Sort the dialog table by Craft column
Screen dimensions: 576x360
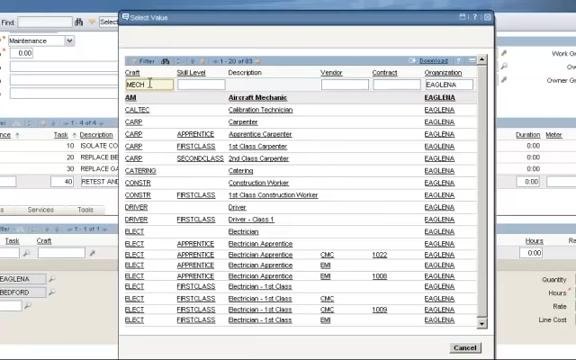point(132,73)
